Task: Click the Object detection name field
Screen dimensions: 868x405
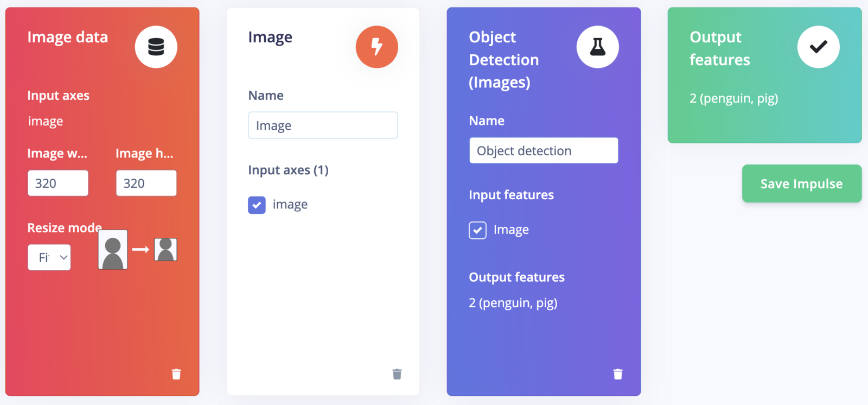Action: (544, 150)
